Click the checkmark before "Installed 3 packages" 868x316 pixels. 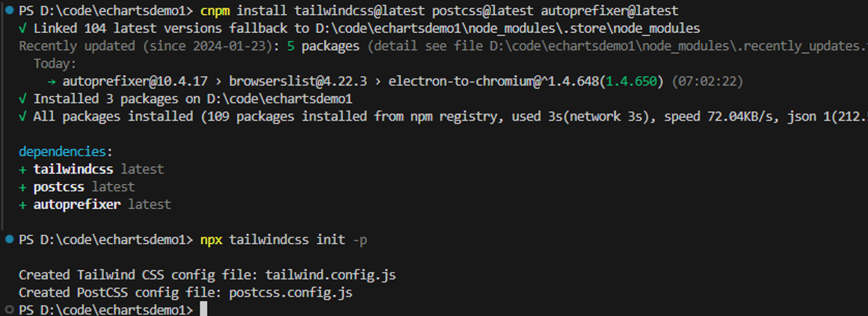click(x=23, y=98)
